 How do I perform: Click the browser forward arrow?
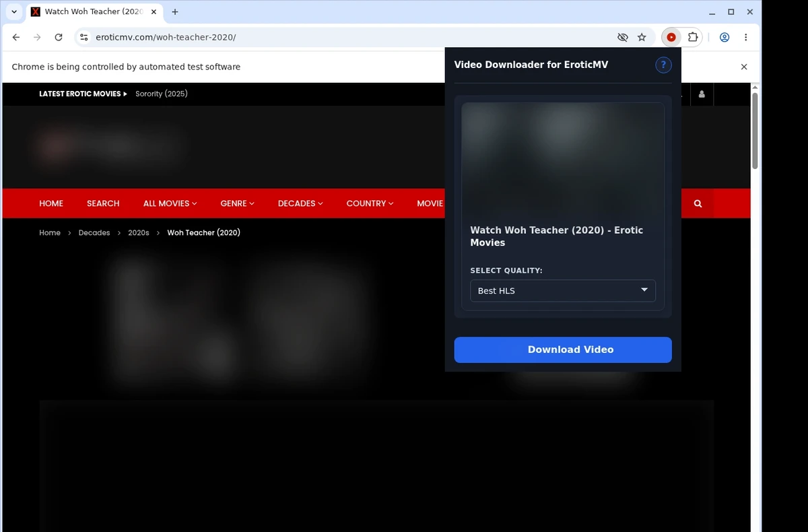pyautogui.click(x=38, y=38)
